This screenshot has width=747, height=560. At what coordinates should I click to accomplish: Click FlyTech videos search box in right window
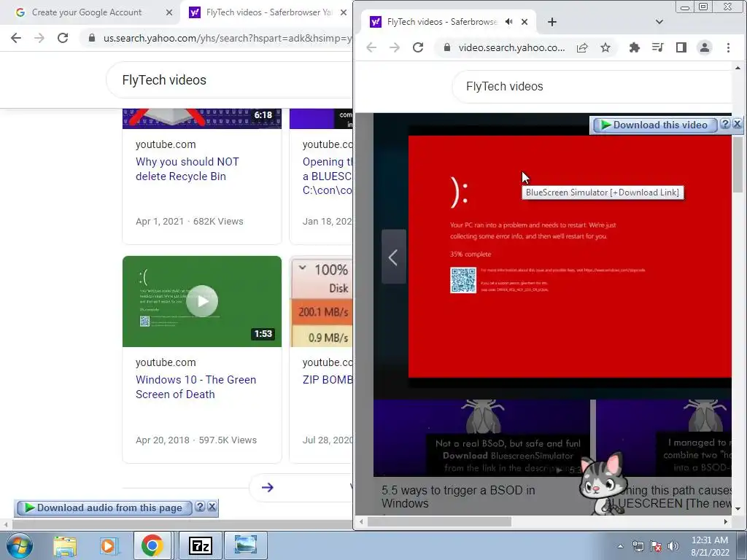pos(592,86)
